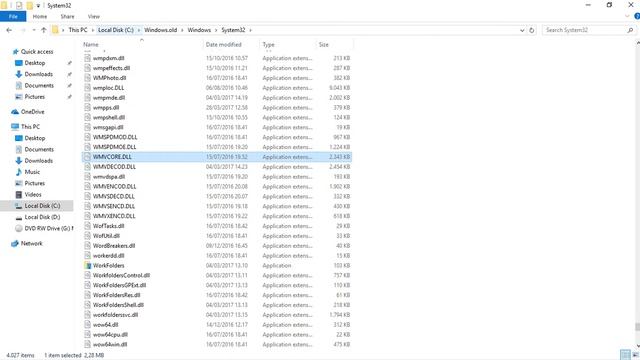This screenshot has width=640, height=360.
Task: Open the Share ribbon tab
Action: click(67, 17)
